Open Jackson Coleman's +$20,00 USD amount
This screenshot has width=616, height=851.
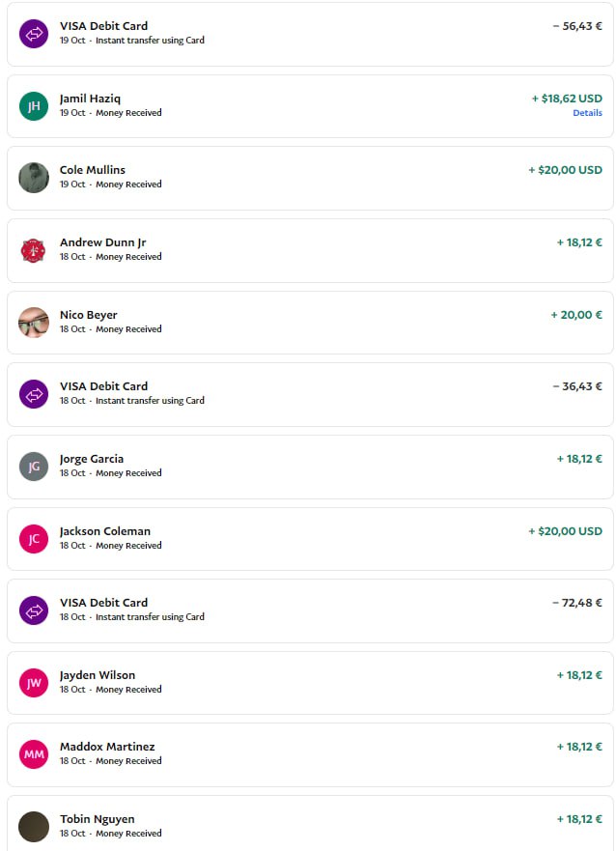565,531
